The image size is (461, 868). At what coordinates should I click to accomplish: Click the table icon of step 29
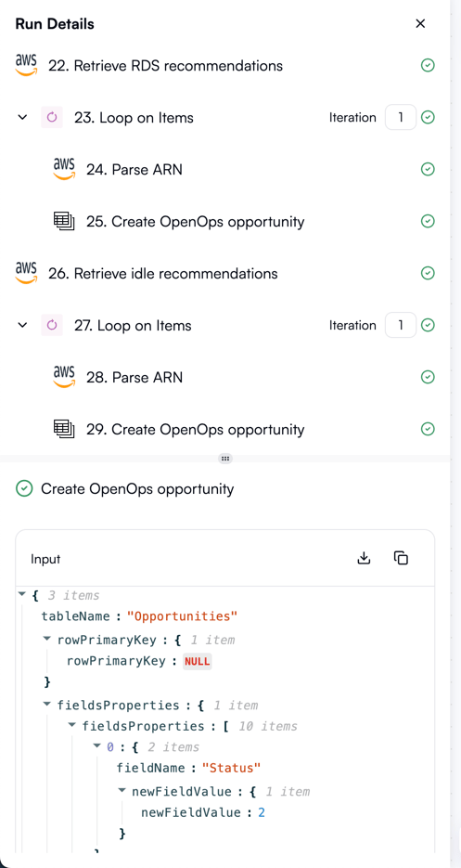pos(64,429)
